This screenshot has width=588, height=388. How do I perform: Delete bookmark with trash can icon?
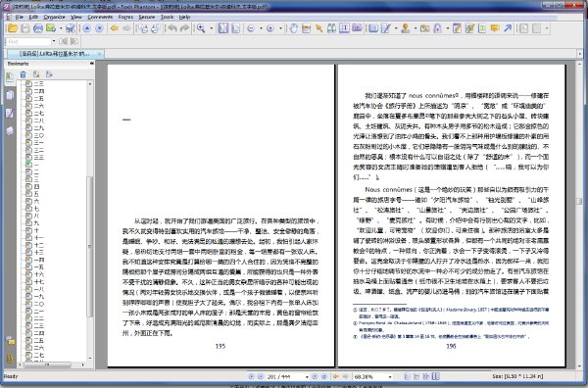tap(23, 74)
